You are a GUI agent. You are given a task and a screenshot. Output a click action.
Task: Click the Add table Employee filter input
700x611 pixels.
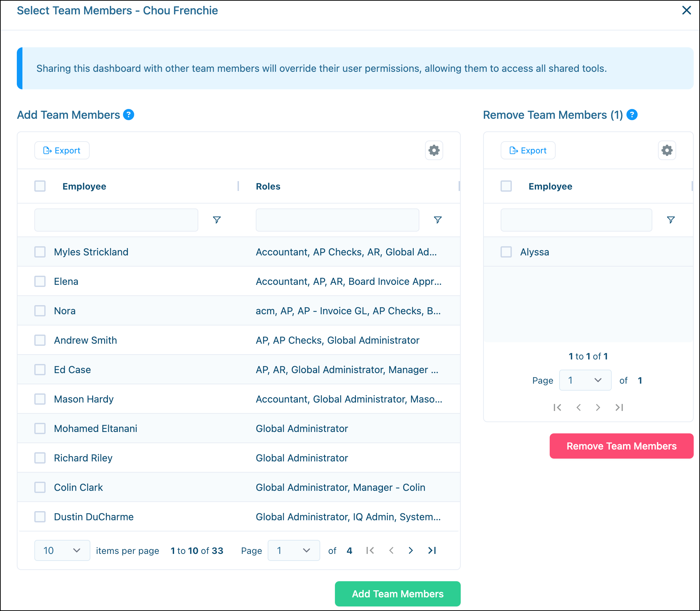[116, 220]
